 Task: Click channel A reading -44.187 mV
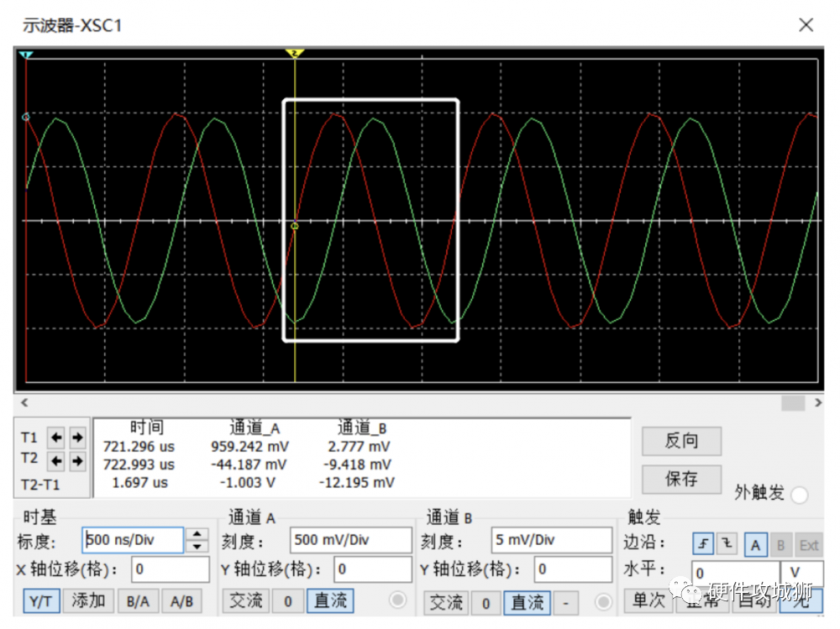pyautogui.click(x=249, y=464)
